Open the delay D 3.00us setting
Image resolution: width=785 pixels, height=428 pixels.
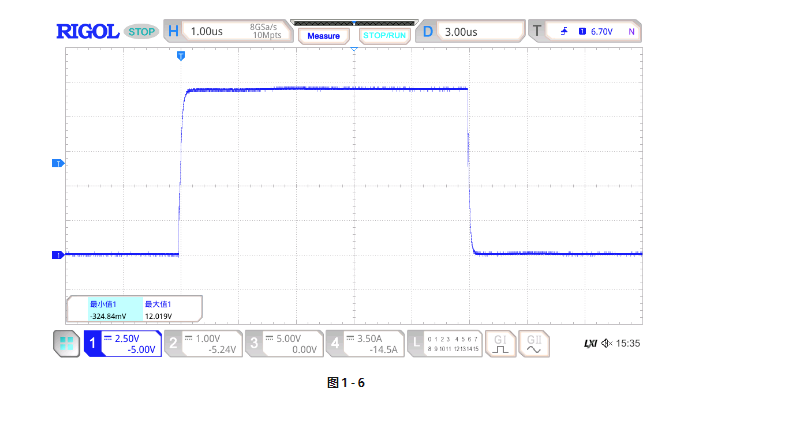[468, 32]
